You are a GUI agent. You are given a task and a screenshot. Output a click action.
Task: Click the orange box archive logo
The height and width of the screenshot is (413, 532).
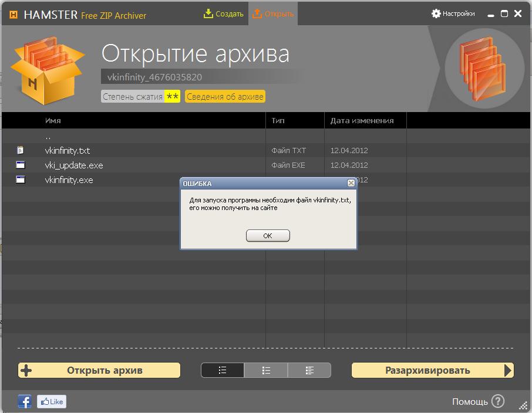point(48,70)
